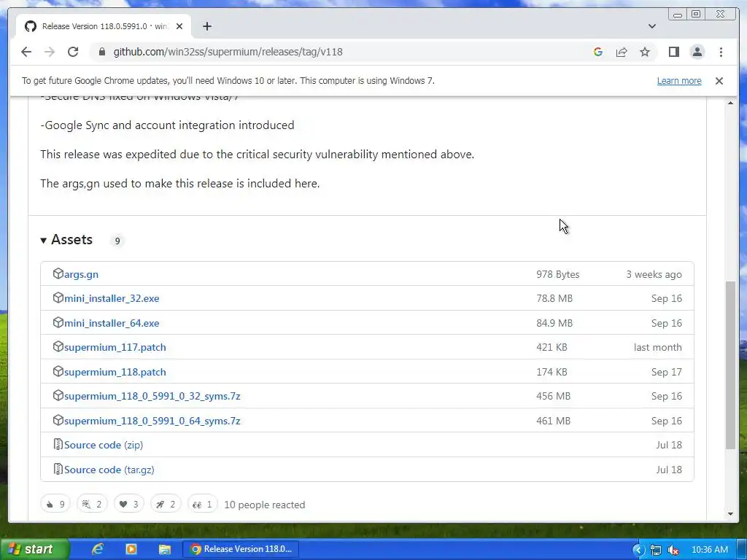Go back to the previous page
Screen dimensions: 747x560
point(26,52)
